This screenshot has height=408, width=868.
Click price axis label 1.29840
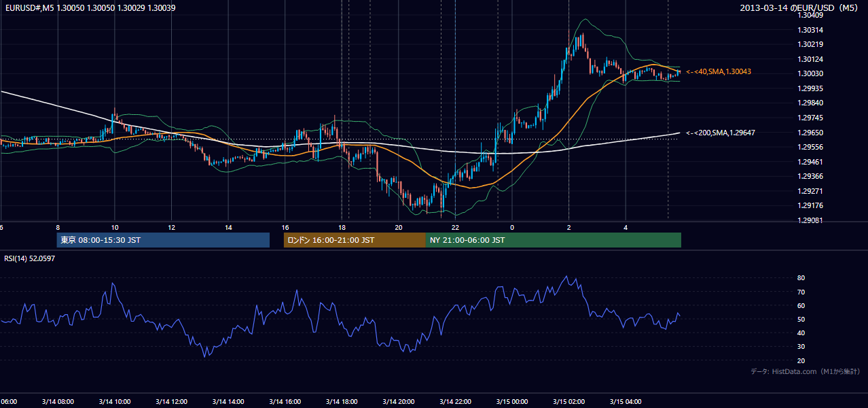pos(810,103)
